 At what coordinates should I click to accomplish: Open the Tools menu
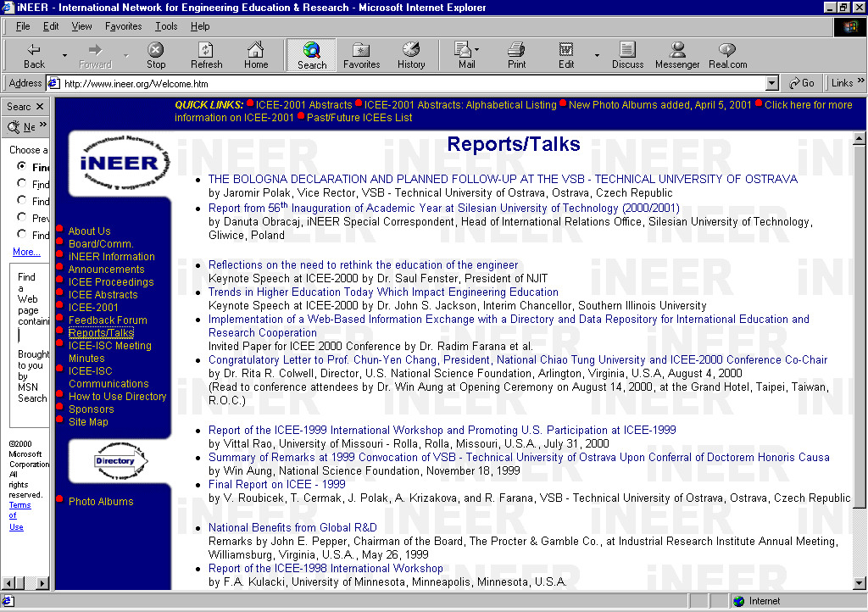[166, 26]
